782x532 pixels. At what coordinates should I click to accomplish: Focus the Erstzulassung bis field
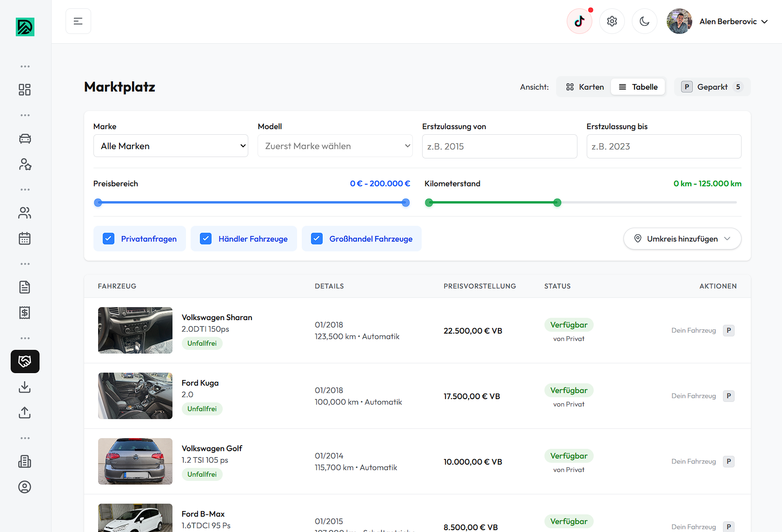coord(664,146)
